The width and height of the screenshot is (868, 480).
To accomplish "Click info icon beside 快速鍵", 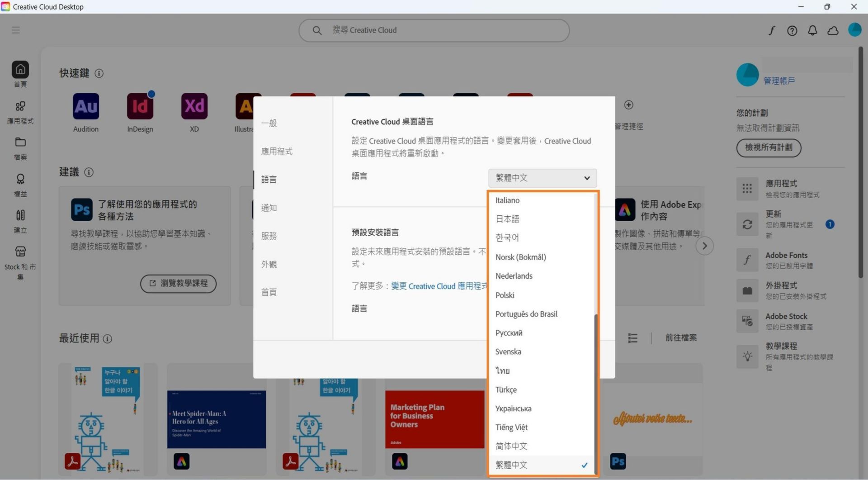I will [99, 73].
